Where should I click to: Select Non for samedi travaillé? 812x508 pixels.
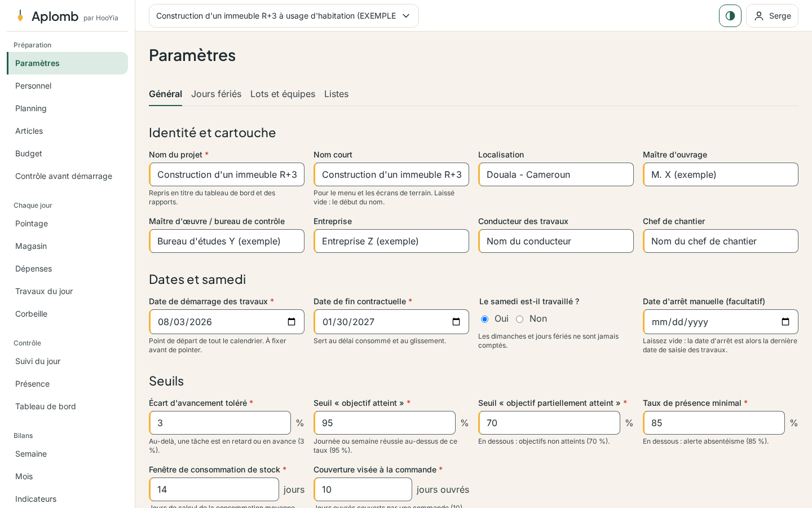click(x=519, y=319)
